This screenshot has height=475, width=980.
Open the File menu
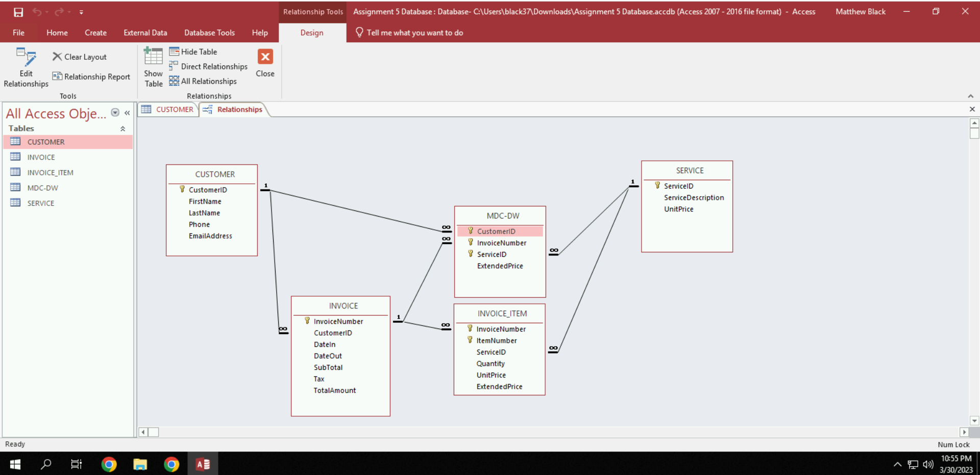[18, 33]
